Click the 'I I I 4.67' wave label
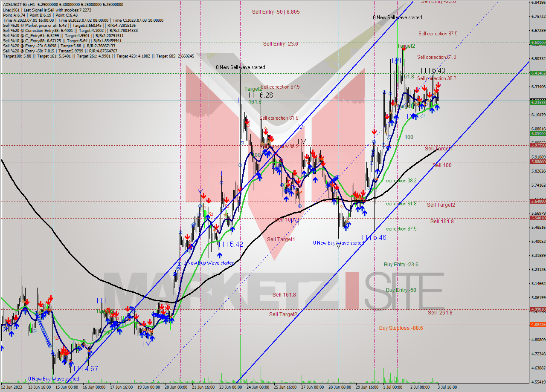This screenshot has height=392, width=546. click(86, 369)
